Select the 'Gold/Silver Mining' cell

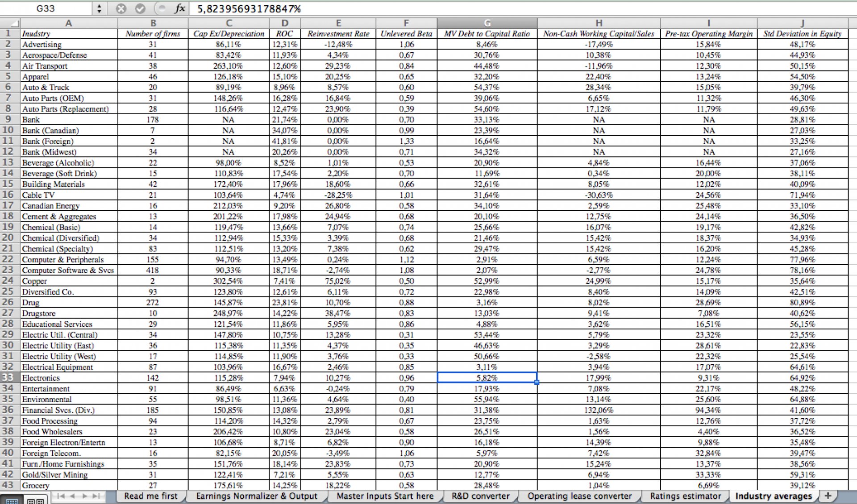(x=69, y=475)
